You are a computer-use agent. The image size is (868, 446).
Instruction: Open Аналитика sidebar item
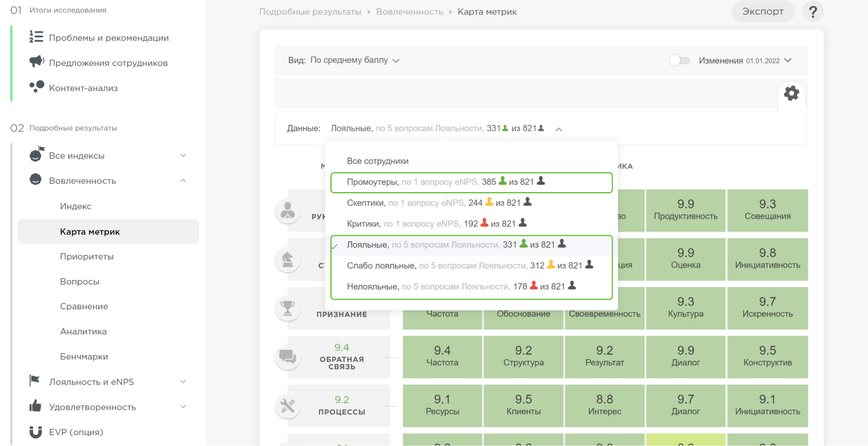[x=83, y=332]
